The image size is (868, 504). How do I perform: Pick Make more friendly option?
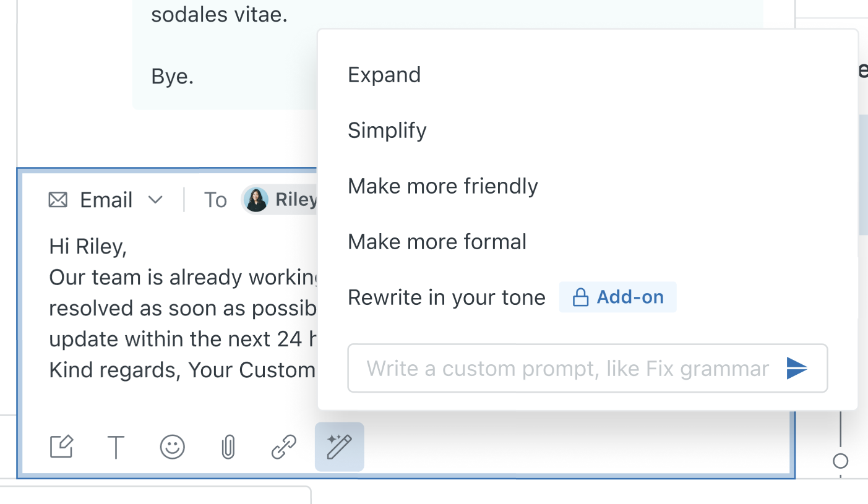[x=443, y=186]
